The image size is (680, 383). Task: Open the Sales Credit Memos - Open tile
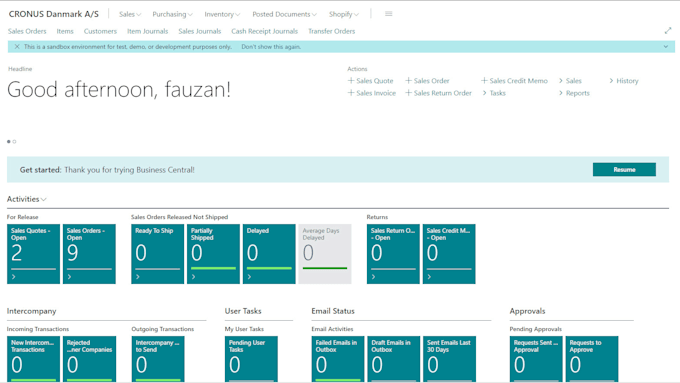click(x=449, y=254)
